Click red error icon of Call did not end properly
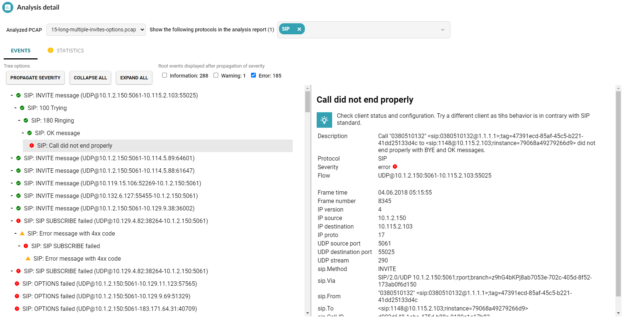 point(32,146)
